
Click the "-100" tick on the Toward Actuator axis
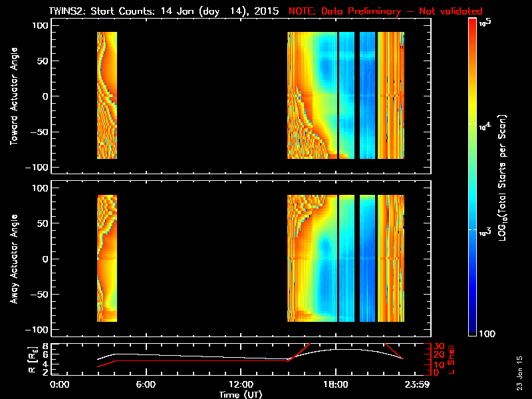pyautogui.click(x=37, y=168)
